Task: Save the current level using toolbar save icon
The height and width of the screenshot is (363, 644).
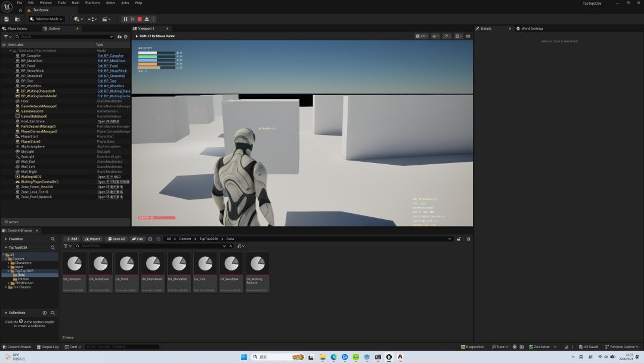Action: tap(7, 19)
